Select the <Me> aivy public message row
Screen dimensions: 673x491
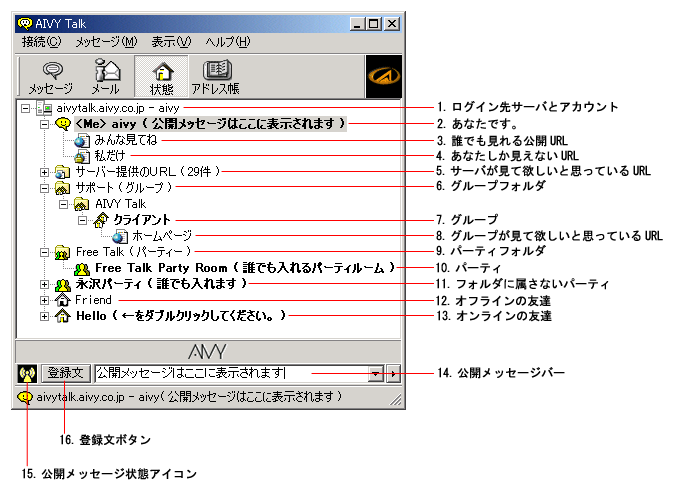pos(210,124)
